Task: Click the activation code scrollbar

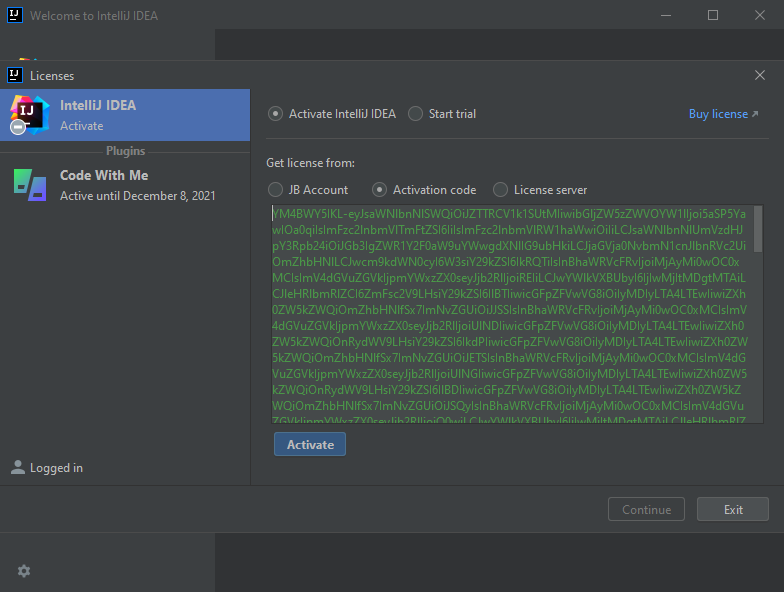Action: point(757,230)
